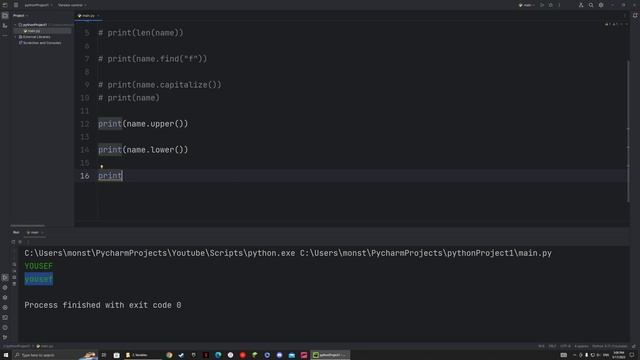This screenshot has height=360, width=640.
Task: Open Code With Me collaboration icon
Action: point(581,5)
